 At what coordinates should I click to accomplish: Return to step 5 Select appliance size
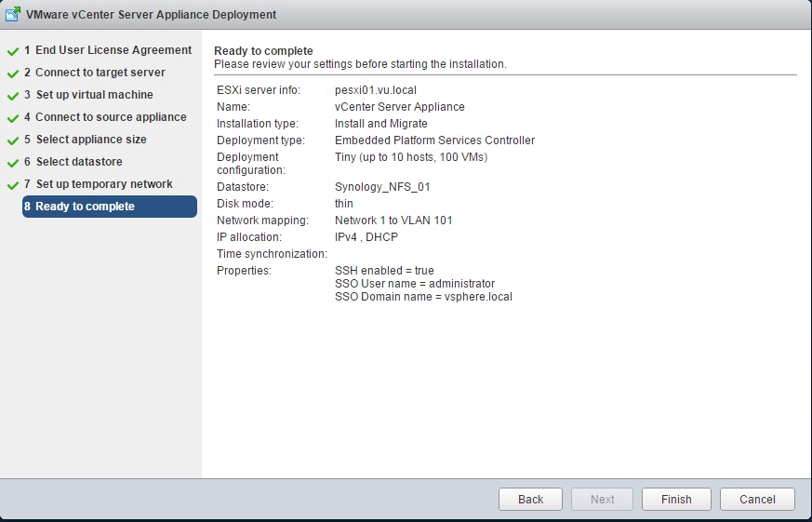point(86,140)
